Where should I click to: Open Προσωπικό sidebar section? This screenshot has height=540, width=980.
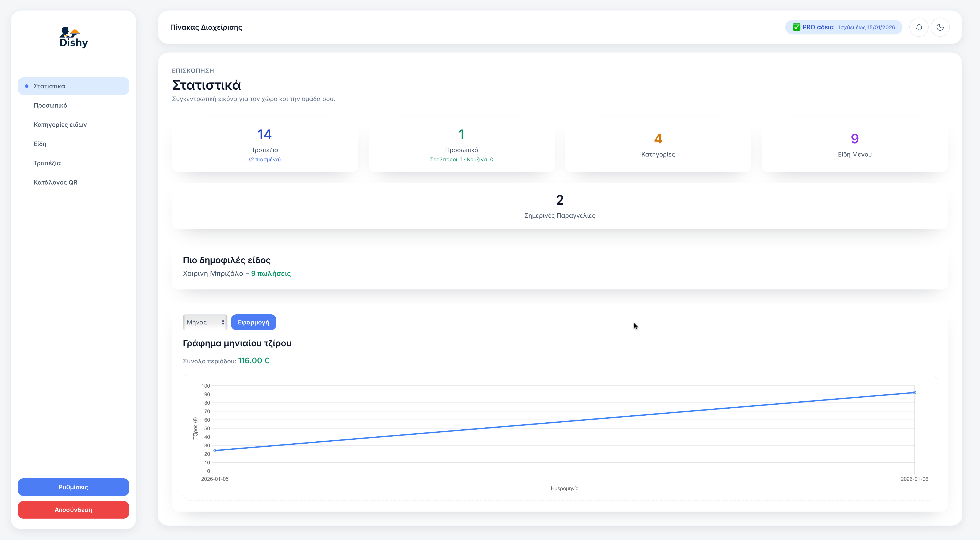[50, 105]
